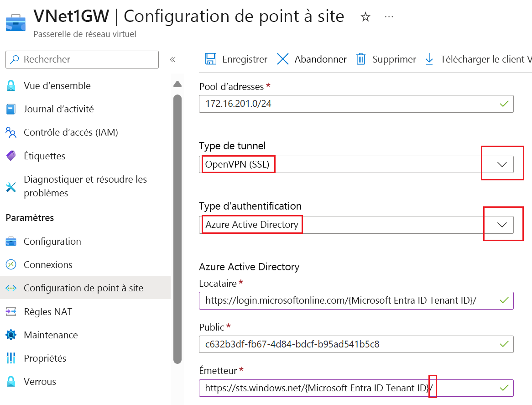Collapse the sidebar with double chevron
The image size is (532, 405).
click(173, 59)
